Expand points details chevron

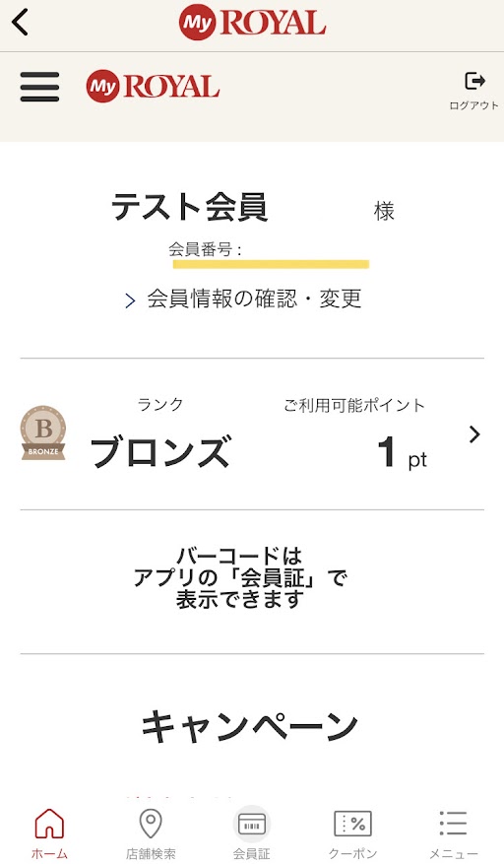(474, 434)
